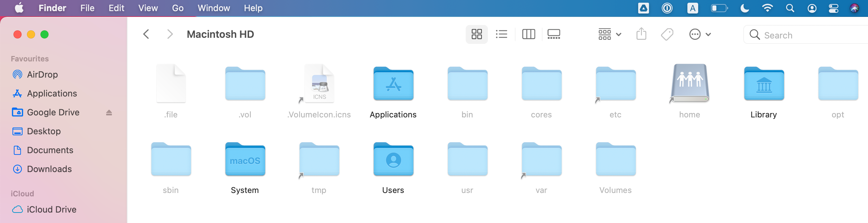
Task: Select the Library folder icon
Action: click(x=764, y=84)
